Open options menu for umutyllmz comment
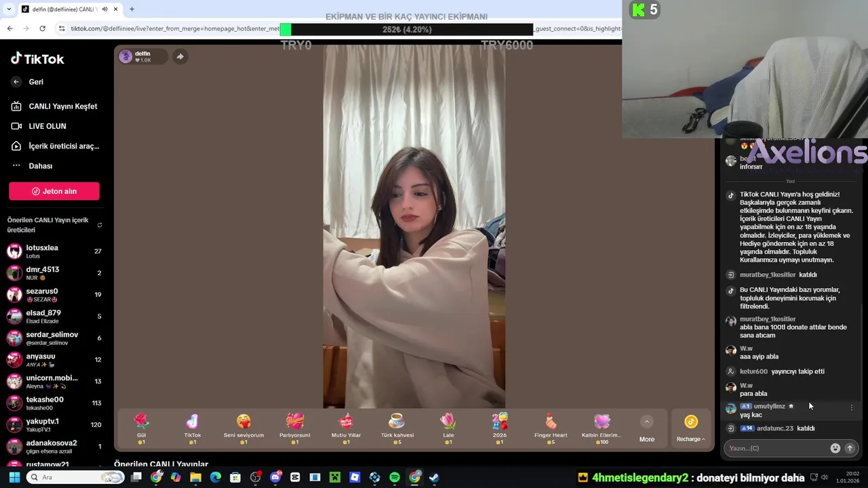The image size is (868, 488). [x=852, y=407]
